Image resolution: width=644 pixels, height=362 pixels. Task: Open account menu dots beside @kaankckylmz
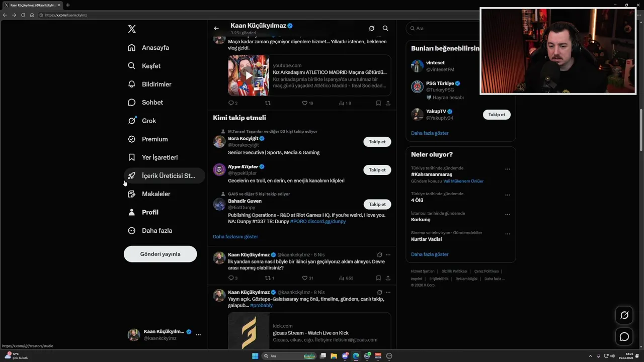198,335
